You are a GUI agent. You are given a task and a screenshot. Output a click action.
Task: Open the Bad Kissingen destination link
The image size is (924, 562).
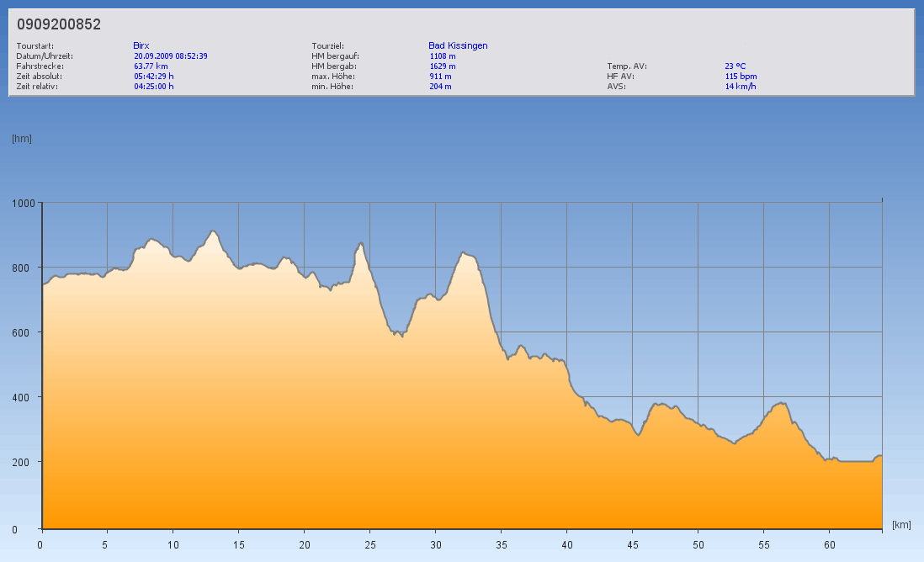coord(458,45)
